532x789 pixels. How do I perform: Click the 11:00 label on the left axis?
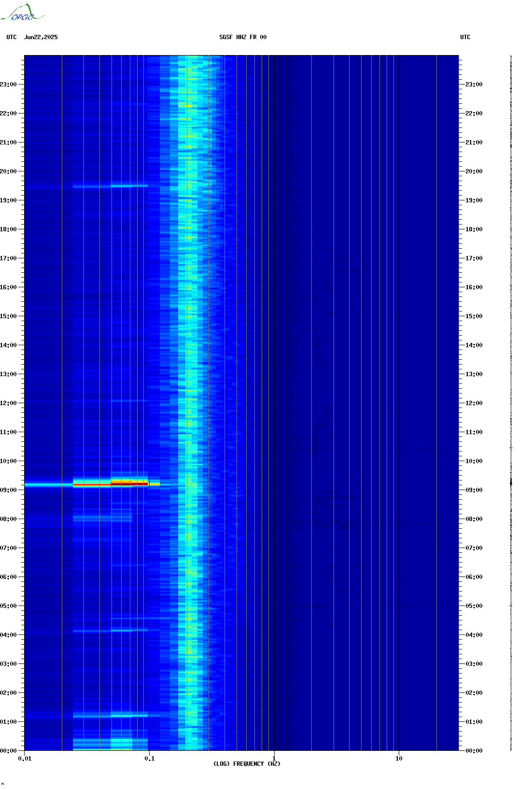point(8,432)
